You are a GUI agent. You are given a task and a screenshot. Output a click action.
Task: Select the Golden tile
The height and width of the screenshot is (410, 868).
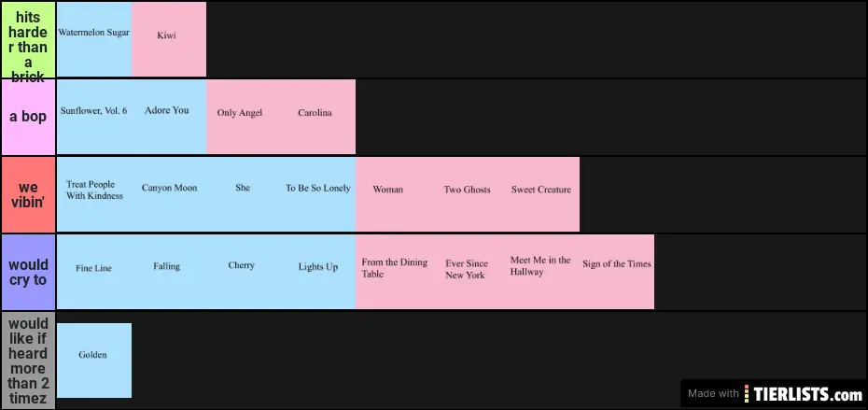coord(93,360)
